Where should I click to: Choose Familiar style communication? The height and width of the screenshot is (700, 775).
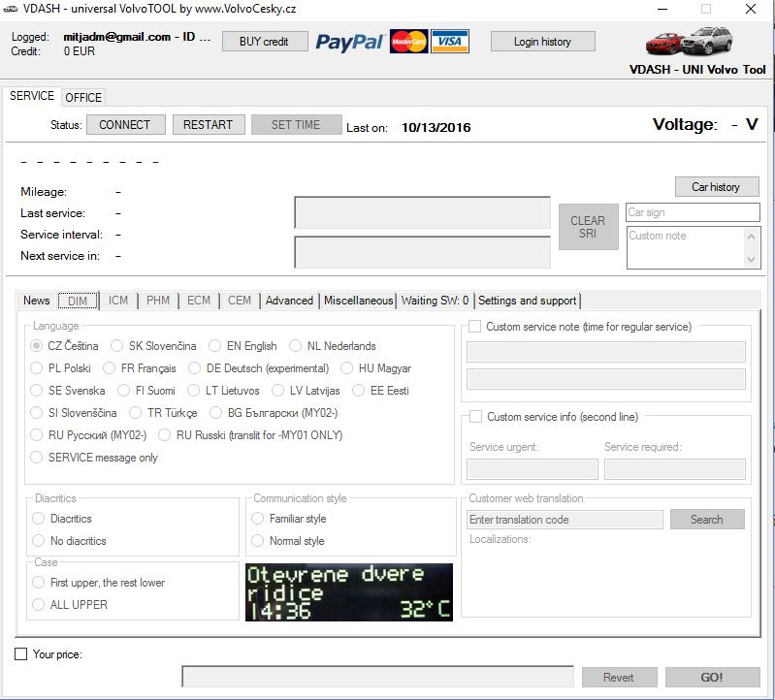point(289,518)
